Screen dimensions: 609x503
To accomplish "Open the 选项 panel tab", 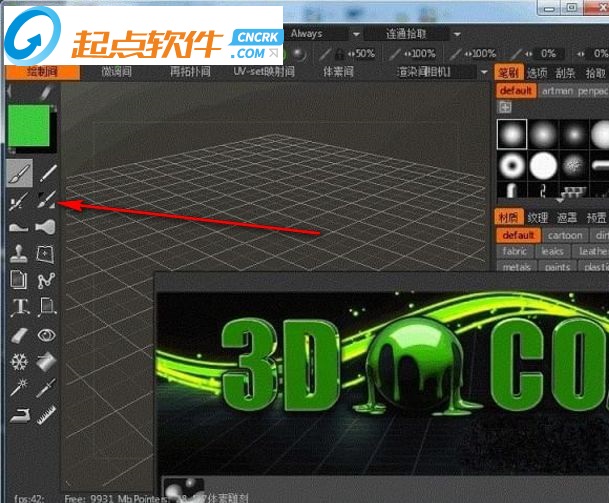I will click(537, 73).
